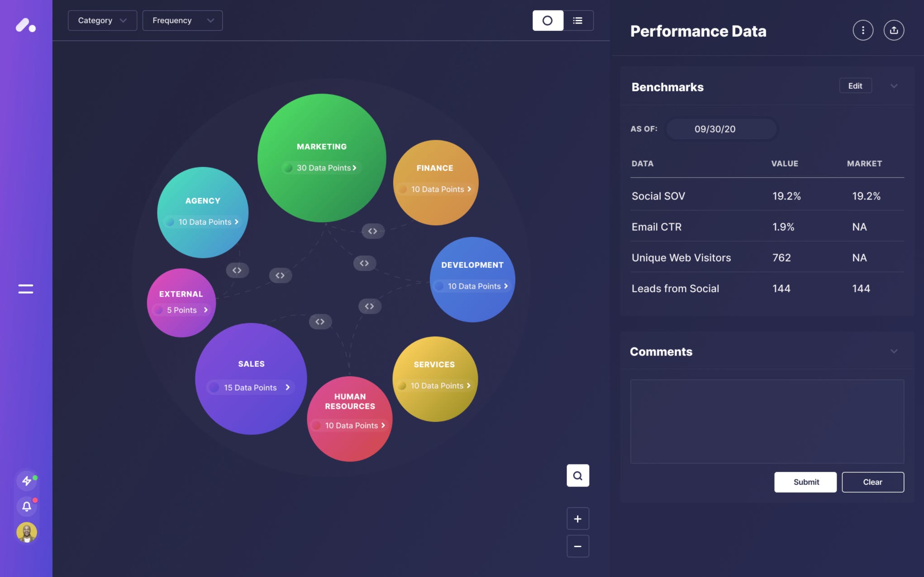Switch to list view
Screen dimensions: 924x577
(578, 21)
